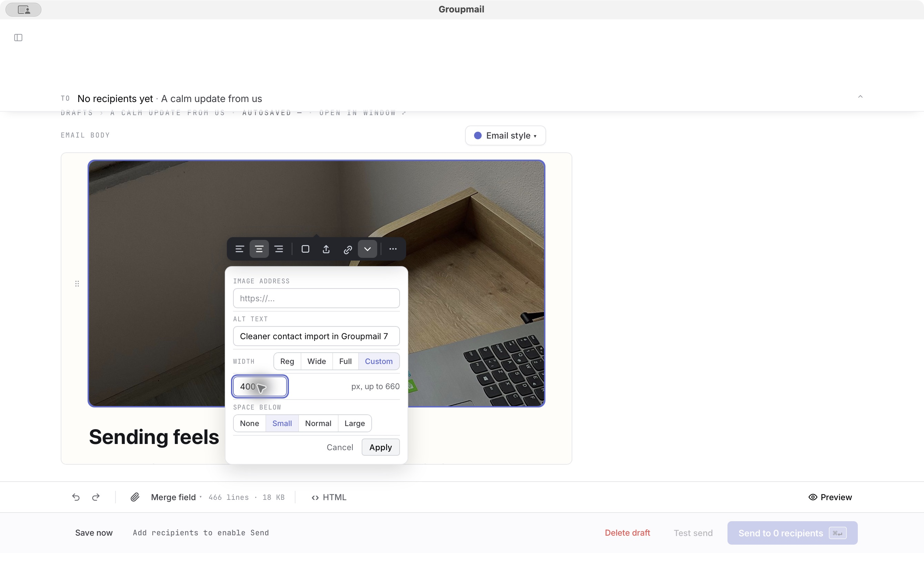
Task: Click the Email style purple color dot
Action: click(478, 135)
